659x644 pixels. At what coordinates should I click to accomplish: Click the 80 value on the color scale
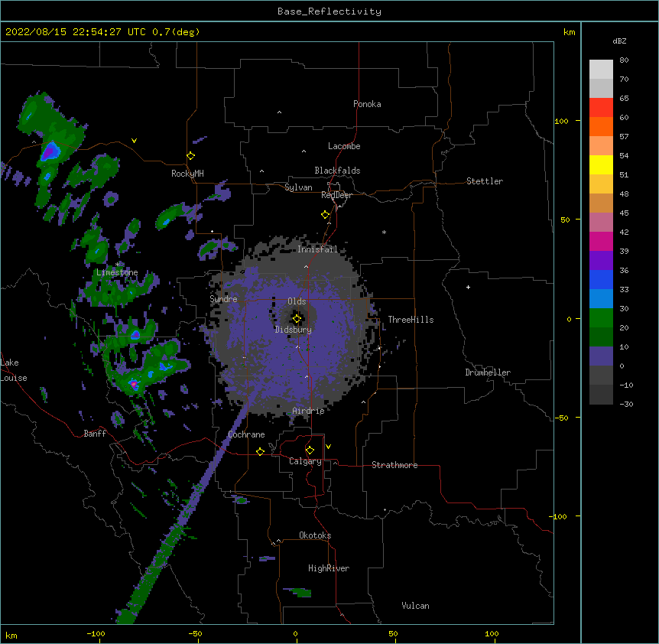(x=624, y=60)
